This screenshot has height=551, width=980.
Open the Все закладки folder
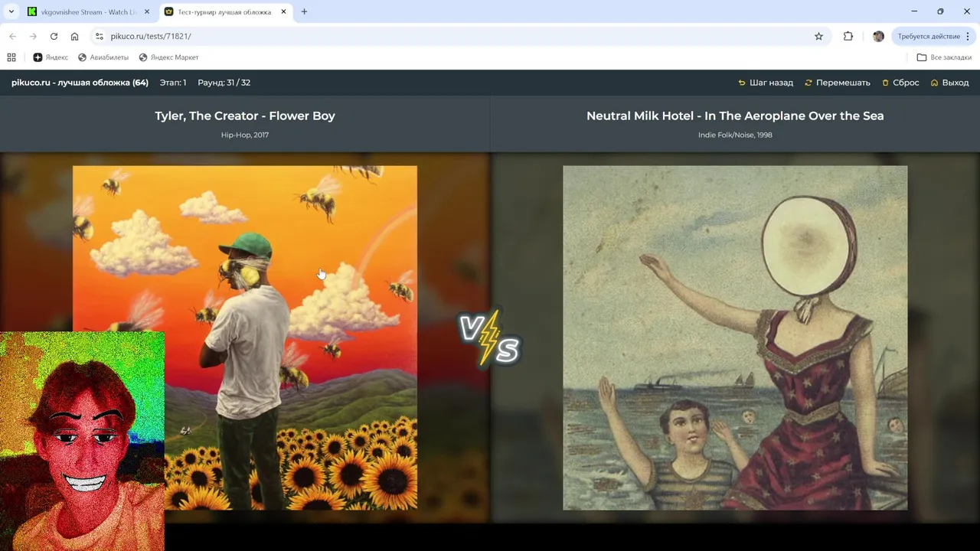point(944,57)
